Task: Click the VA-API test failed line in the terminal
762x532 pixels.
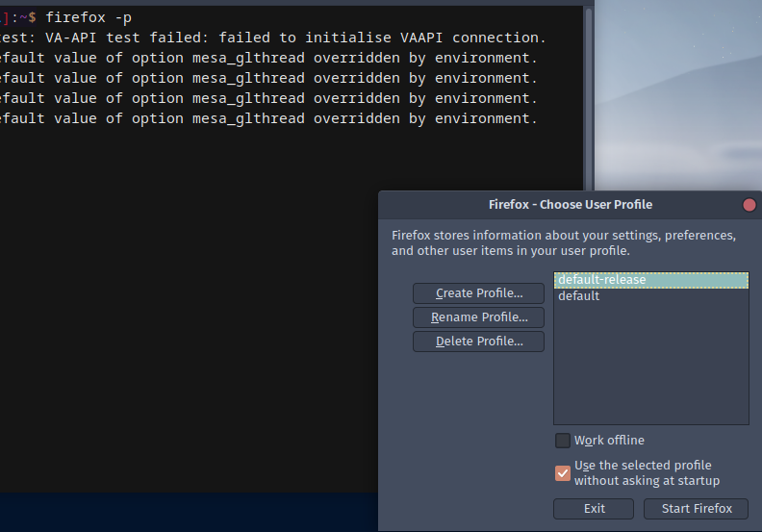Action: tap(272, 38)
